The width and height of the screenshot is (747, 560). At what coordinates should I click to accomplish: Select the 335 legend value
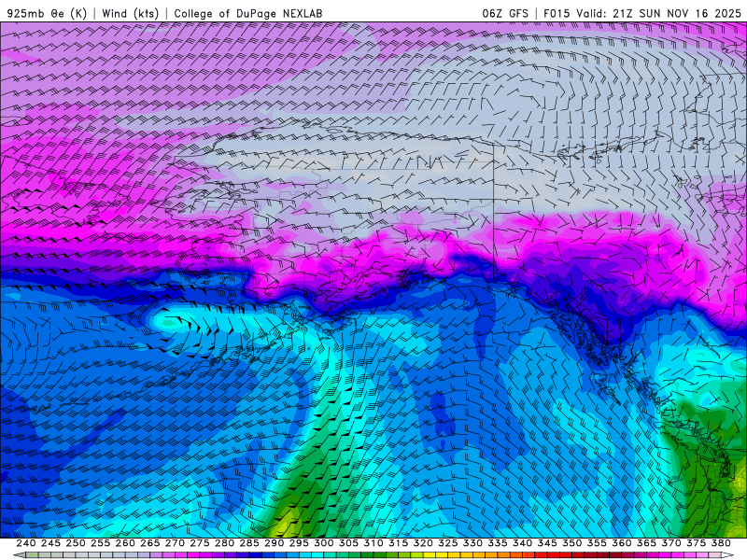pyautogui.click(x=498, y=543)
